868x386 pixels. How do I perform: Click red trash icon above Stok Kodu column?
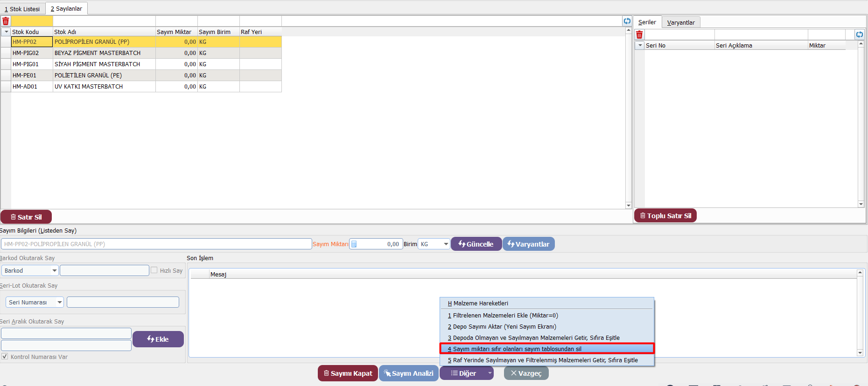6,21
